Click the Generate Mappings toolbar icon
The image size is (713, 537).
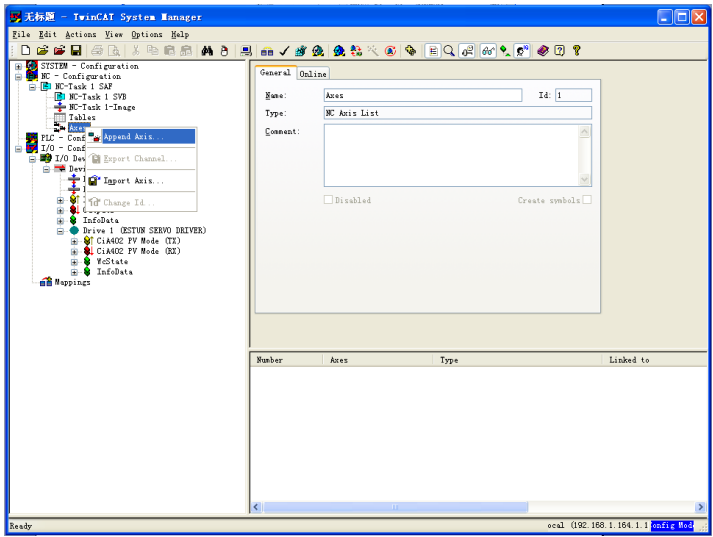267,51
